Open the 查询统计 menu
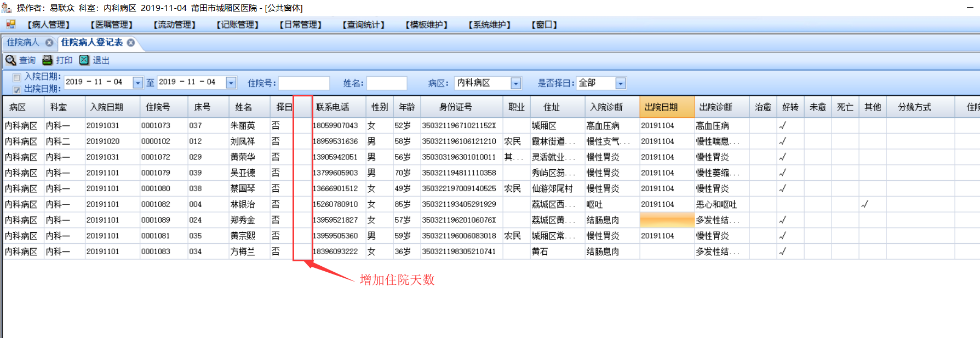The height and width of the screenshot is (338, 980). (x=364, y=25)
